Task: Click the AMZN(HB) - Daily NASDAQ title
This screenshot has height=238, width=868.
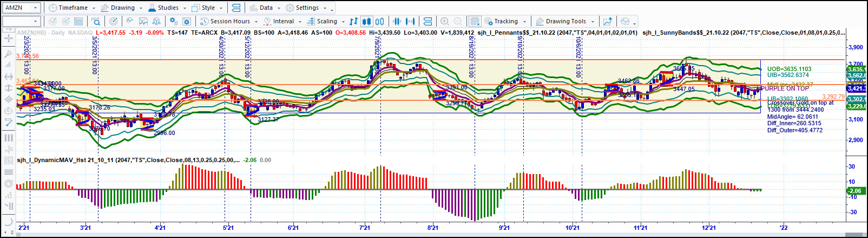Action: [55, 33]
